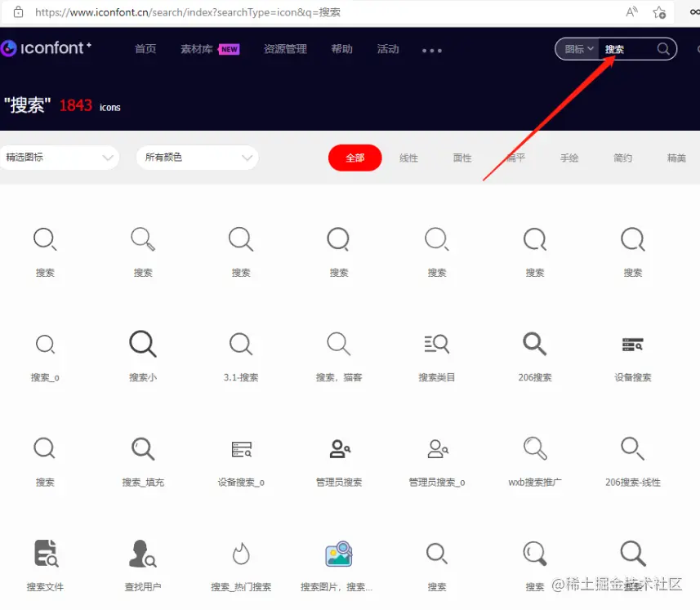
Task: Switch to the 手绘 (hand-drawn) filter
Action: tap(569, 158)
